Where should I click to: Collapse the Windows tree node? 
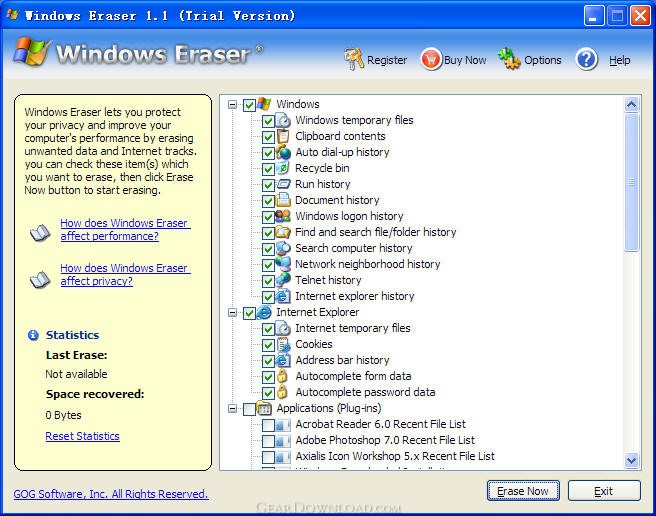tap(232, 104)
